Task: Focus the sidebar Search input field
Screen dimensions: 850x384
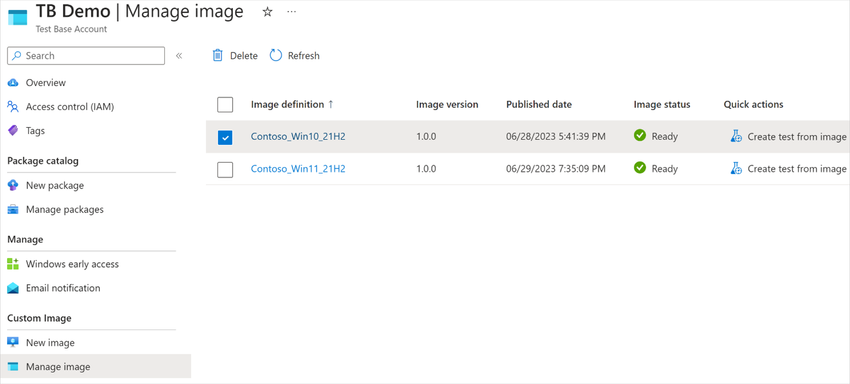Action: tap(86, 56)
